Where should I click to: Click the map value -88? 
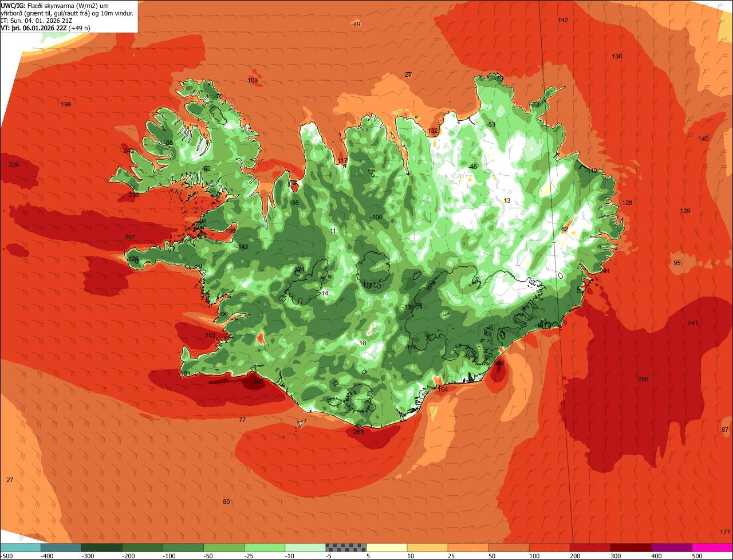tap(168, 143)
